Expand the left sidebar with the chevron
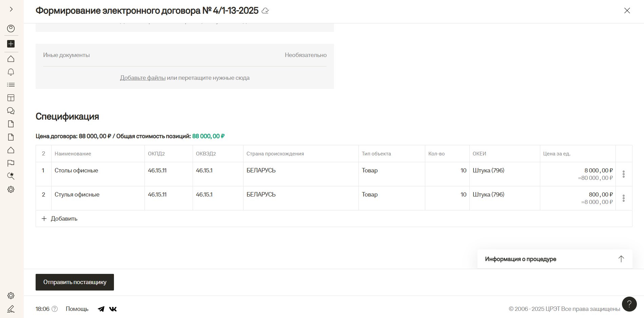 [x=11, y=9]
